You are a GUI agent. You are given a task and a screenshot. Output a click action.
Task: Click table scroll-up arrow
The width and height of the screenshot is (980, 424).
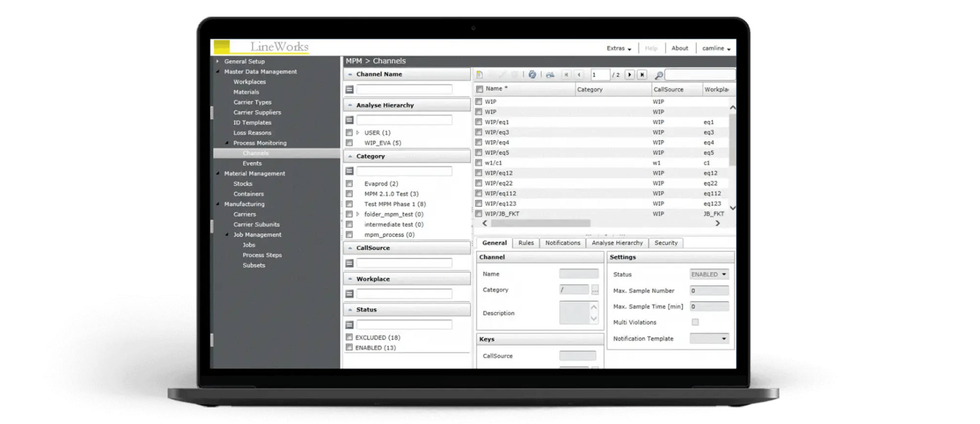[733, 107]
